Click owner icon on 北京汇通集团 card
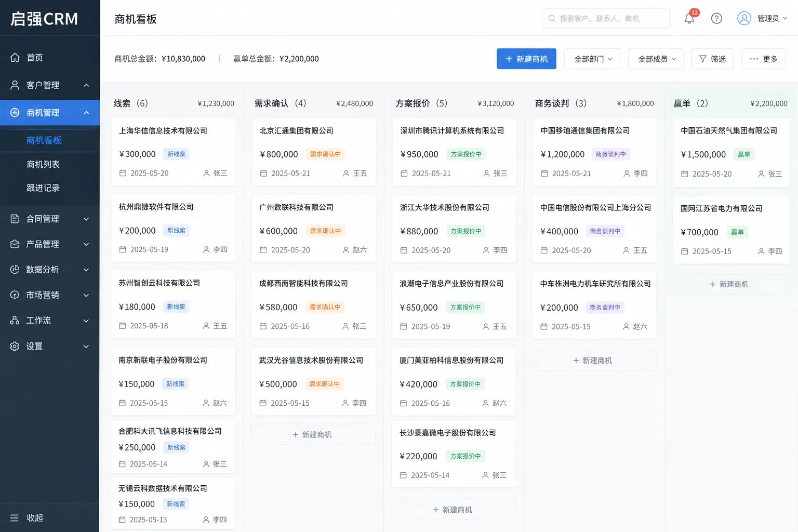 pos(346,174)
